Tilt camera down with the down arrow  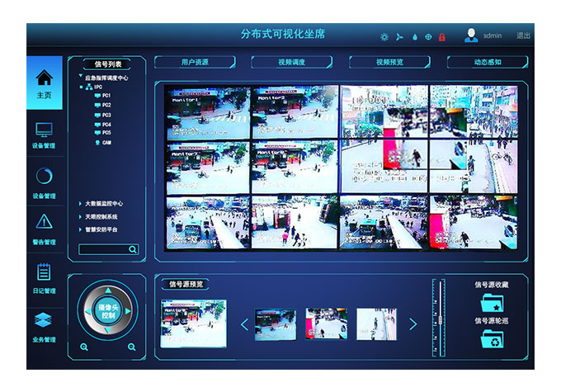pyautogui.click(x=108, y=330)
